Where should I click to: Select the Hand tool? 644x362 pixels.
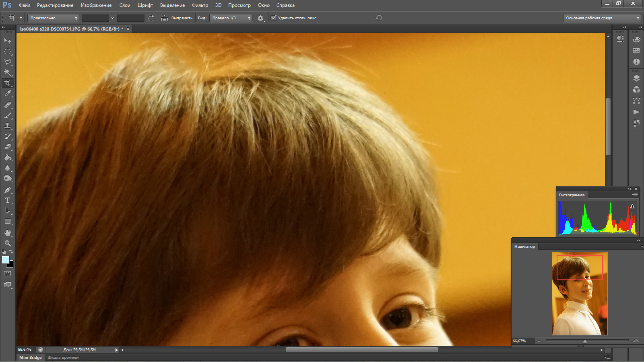tap(8, 233)
